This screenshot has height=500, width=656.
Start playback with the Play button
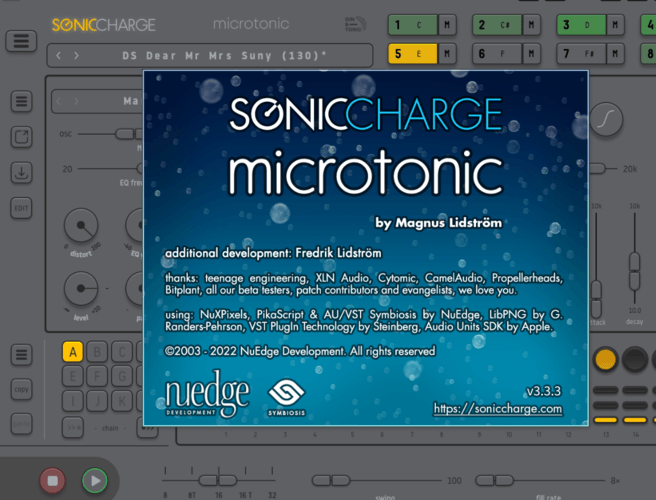[95, 481]
